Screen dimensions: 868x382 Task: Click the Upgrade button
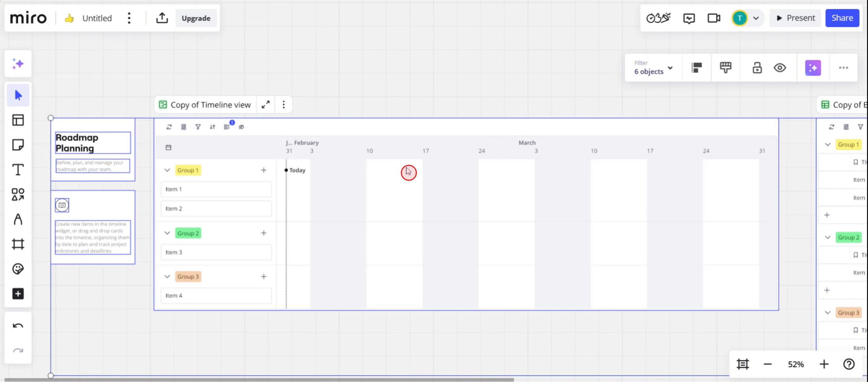pyautogui.click(x=196, y=18)
